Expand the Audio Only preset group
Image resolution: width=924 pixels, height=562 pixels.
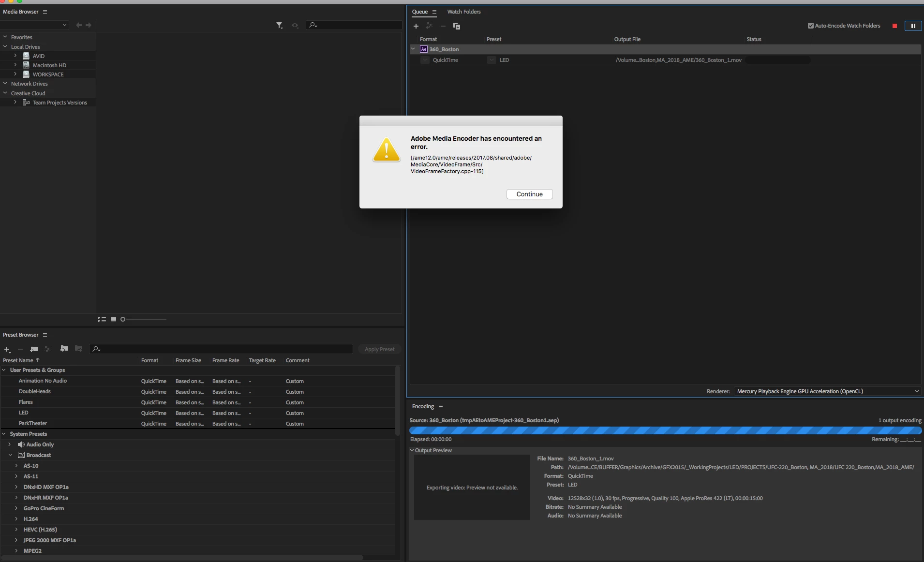[x=10, y=444]
